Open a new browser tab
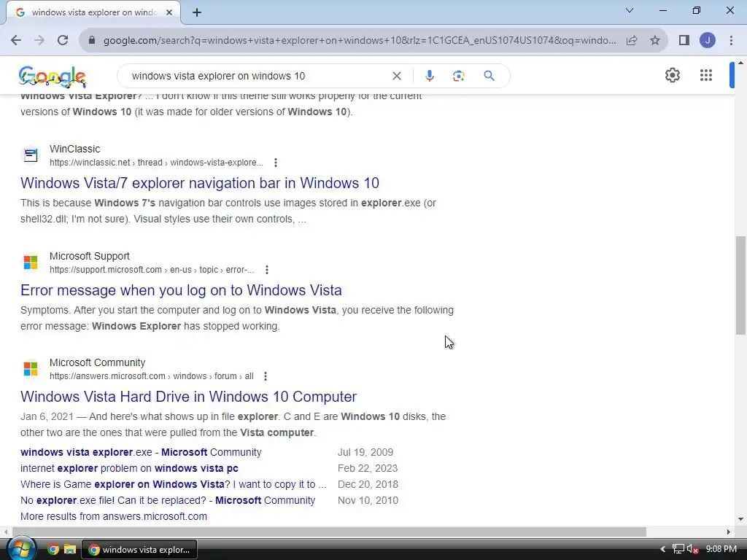Screen dimensions: 747x560 click(197, 12)
